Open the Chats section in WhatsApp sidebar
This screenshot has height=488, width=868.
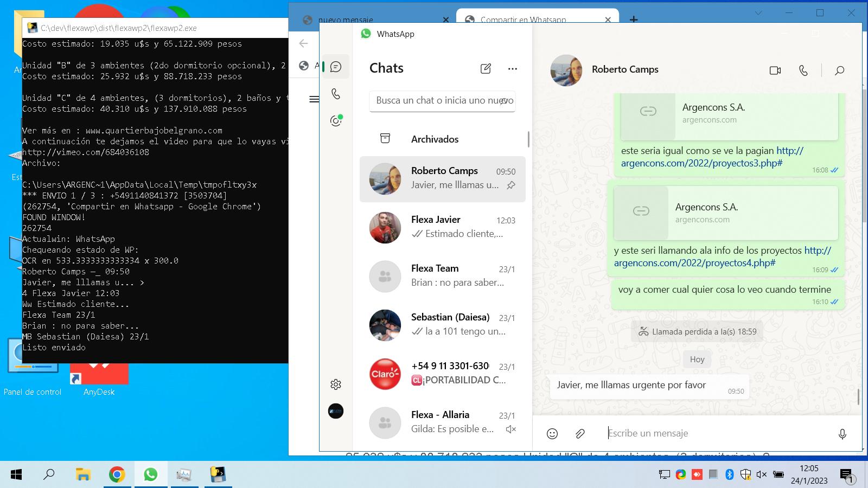click(x=336, y=67)
